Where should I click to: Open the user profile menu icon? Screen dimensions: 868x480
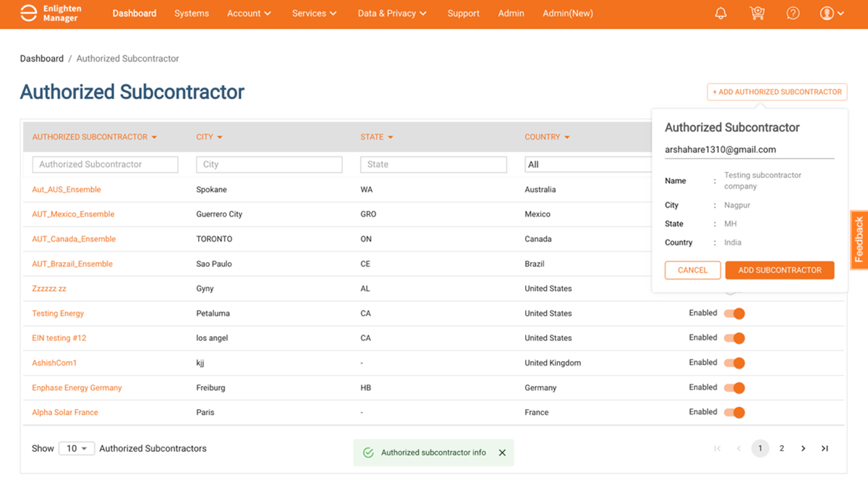832,13
